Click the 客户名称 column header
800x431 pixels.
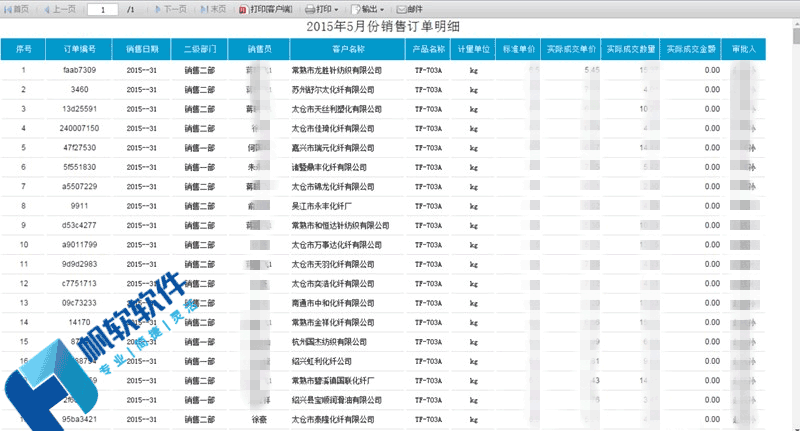click(348, 49)
